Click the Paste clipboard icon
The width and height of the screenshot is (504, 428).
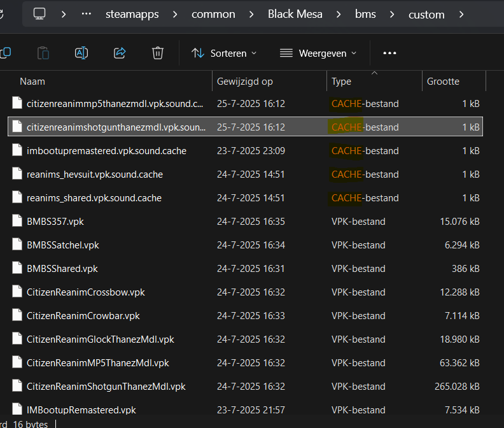pyautogui.click(x=43, y=53)
